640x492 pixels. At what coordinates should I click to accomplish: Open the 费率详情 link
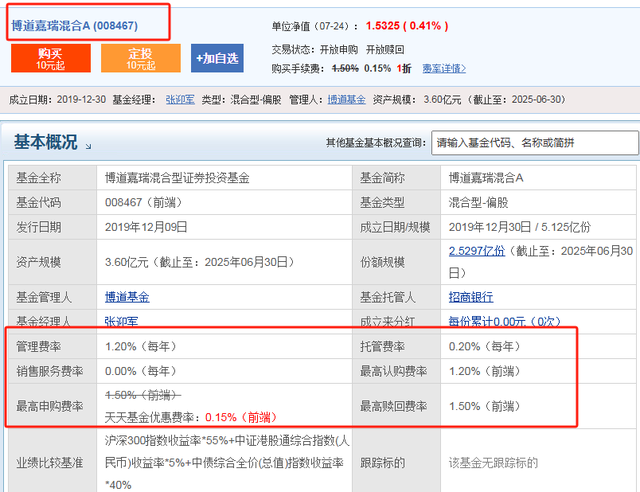tap(444, 68)
